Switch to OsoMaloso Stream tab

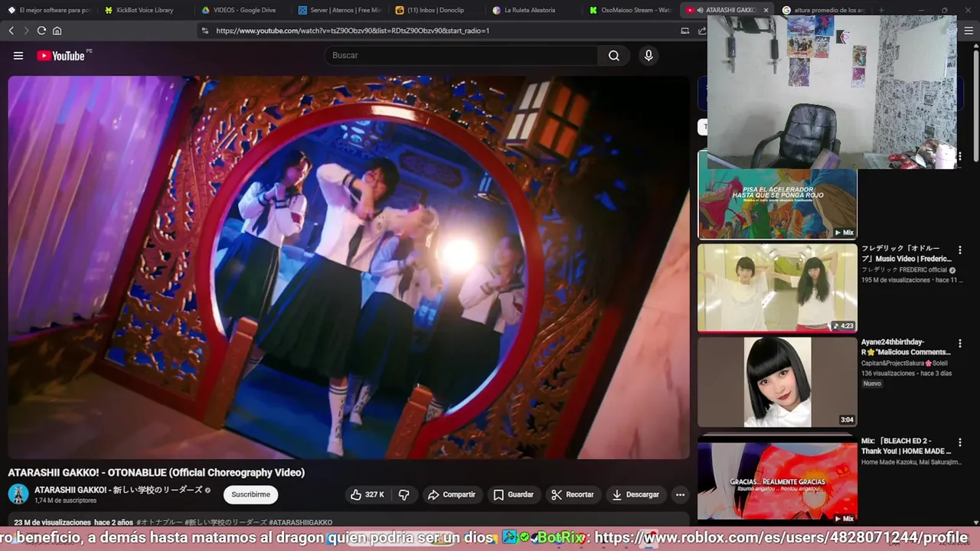point(632,10)
